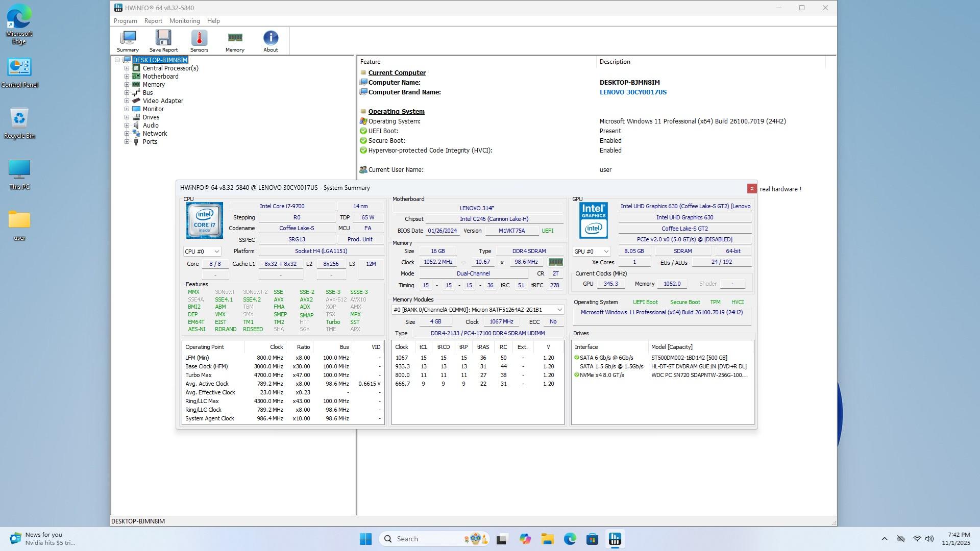Show hidden system tray icons
Image resolution: width=980 pixels, height=551 pixels.
(885, 539)
